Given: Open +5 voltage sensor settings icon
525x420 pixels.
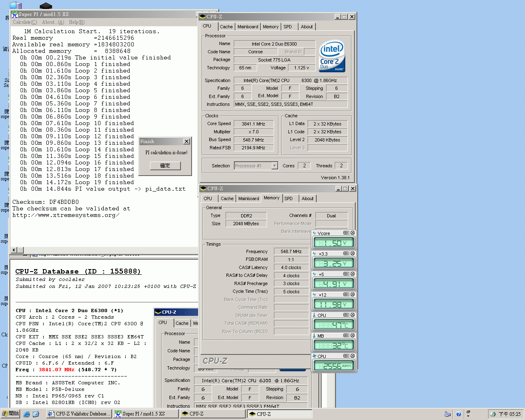Looking at the screenshot, I should point(346,274).
